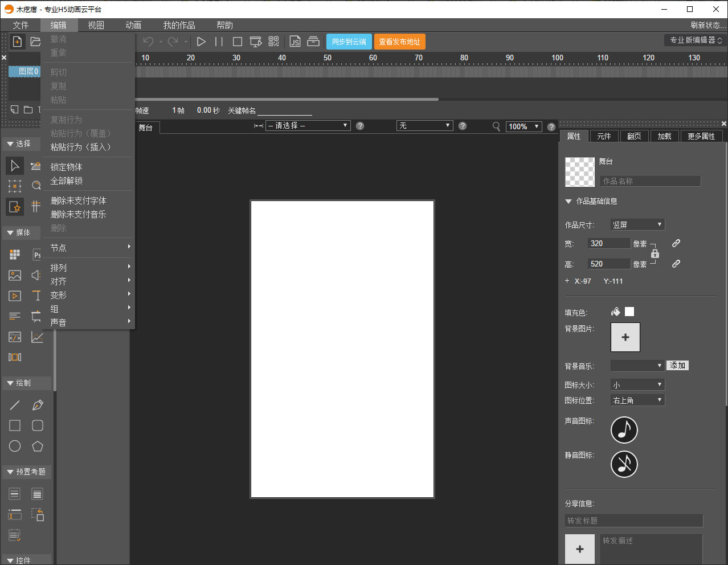Open the JS script editor icon

coord(295,42)
